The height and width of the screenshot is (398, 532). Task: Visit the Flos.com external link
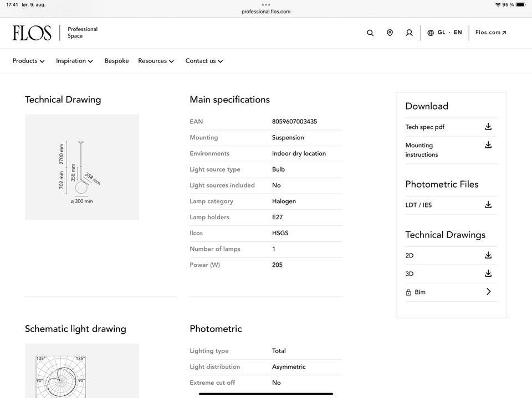click(x=491, y=33)
